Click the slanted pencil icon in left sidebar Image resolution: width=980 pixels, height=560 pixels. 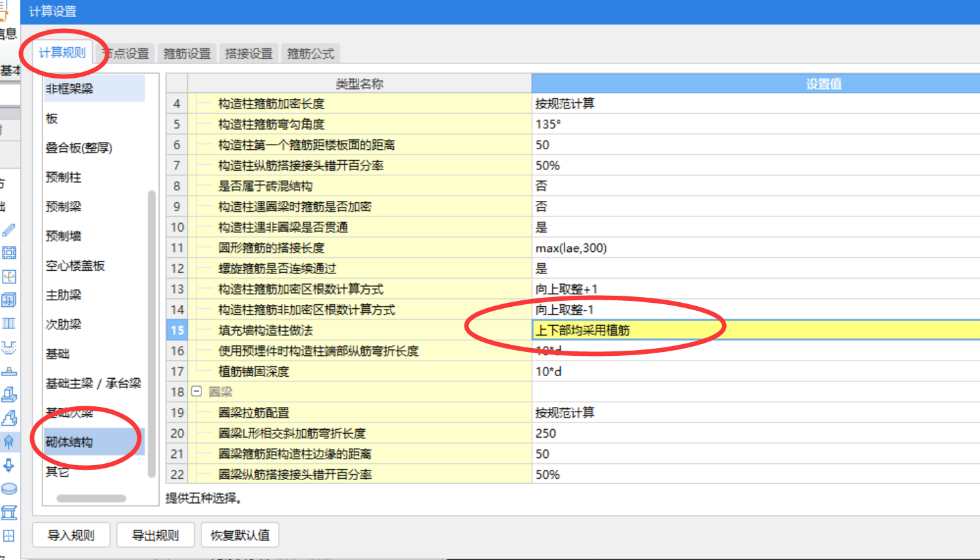click(x=9, y=230)
